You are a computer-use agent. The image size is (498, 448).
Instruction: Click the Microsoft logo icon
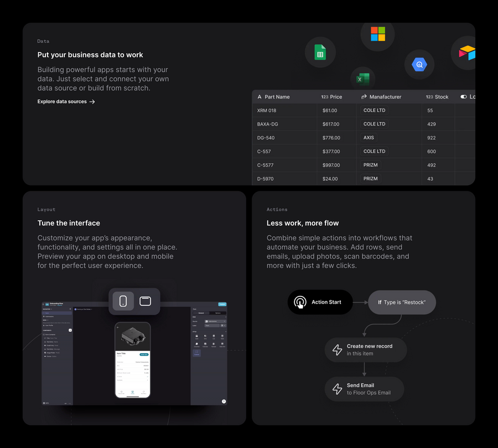point(377,34)
